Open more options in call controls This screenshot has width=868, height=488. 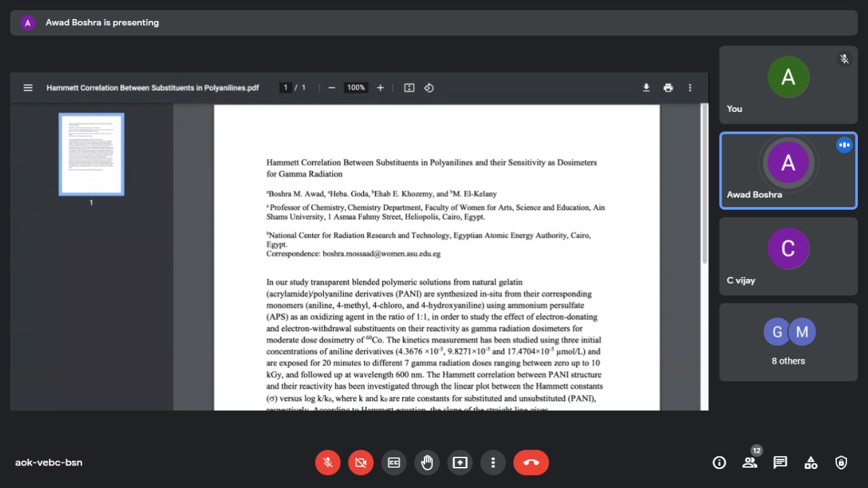click(x=493, y=463)
